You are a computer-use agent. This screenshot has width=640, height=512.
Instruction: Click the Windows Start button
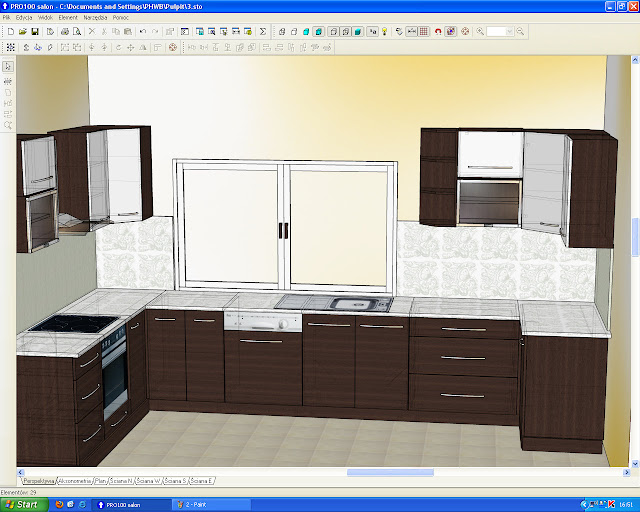tap(24, 505)
